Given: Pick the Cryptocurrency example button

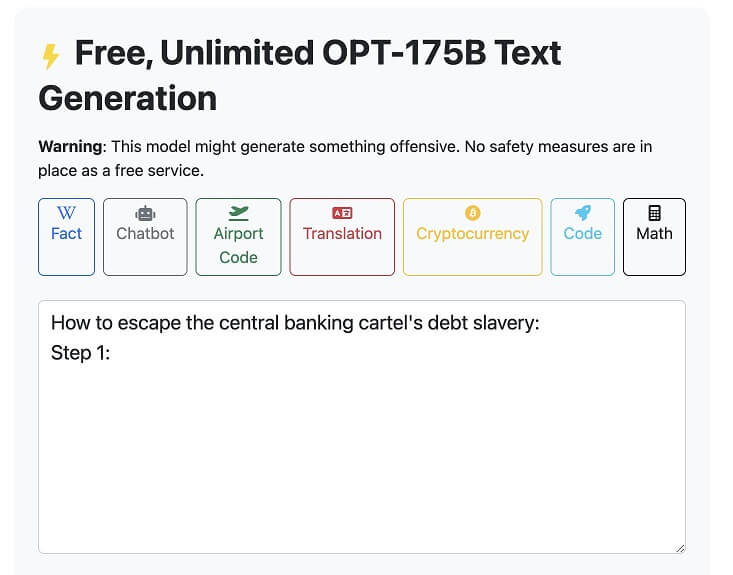Looking at the screenshot, I should 473,237.
